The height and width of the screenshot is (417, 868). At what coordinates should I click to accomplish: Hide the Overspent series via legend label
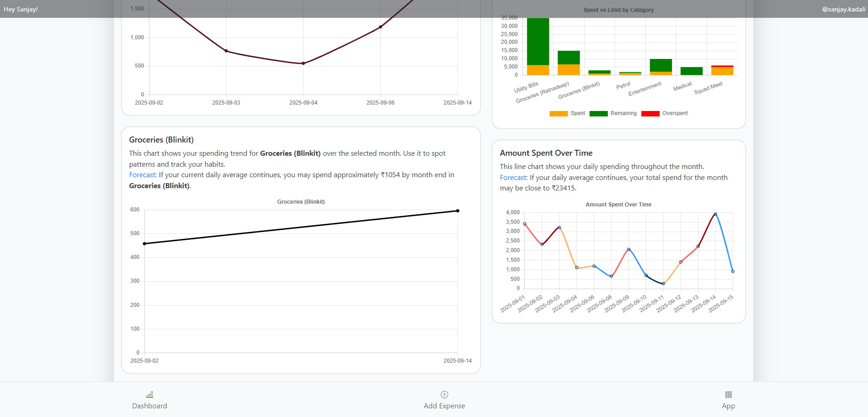pos(675,113)
